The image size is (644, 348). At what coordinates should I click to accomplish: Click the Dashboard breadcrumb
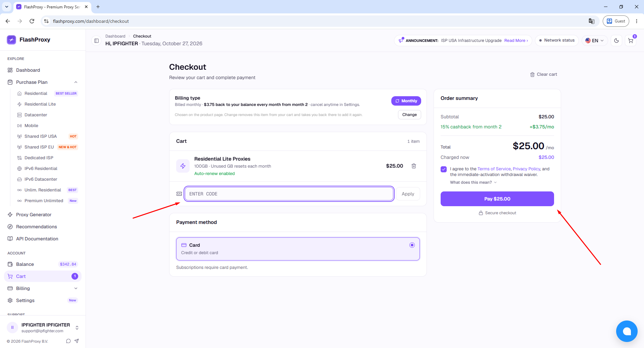click(x=115, y=36)
